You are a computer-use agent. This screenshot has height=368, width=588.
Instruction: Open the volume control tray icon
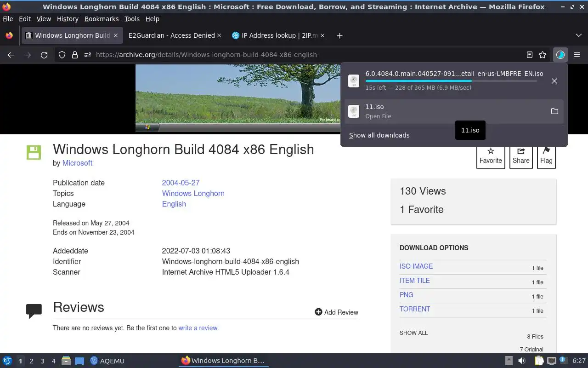tap(522, 361)
